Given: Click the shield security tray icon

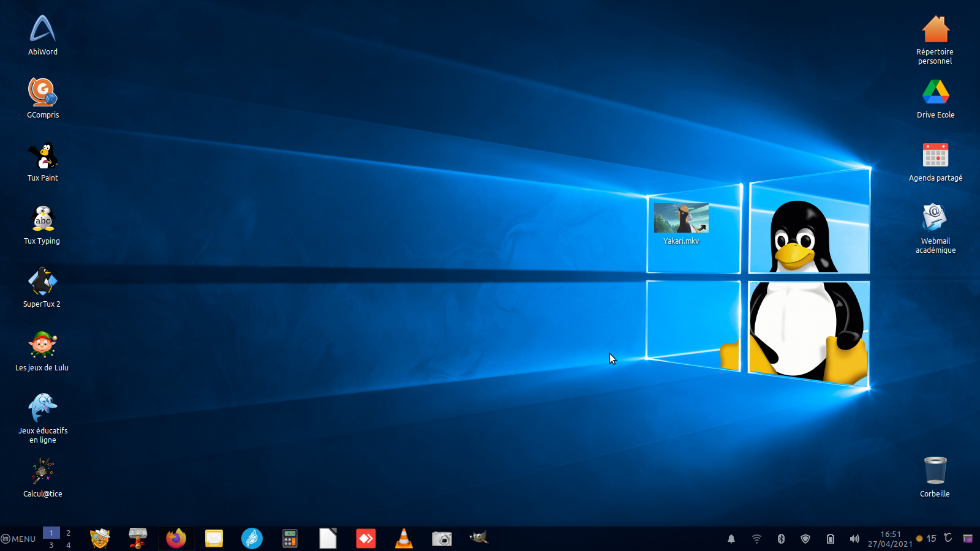Looking at the screenshot, I should click(x=805, y=539).
